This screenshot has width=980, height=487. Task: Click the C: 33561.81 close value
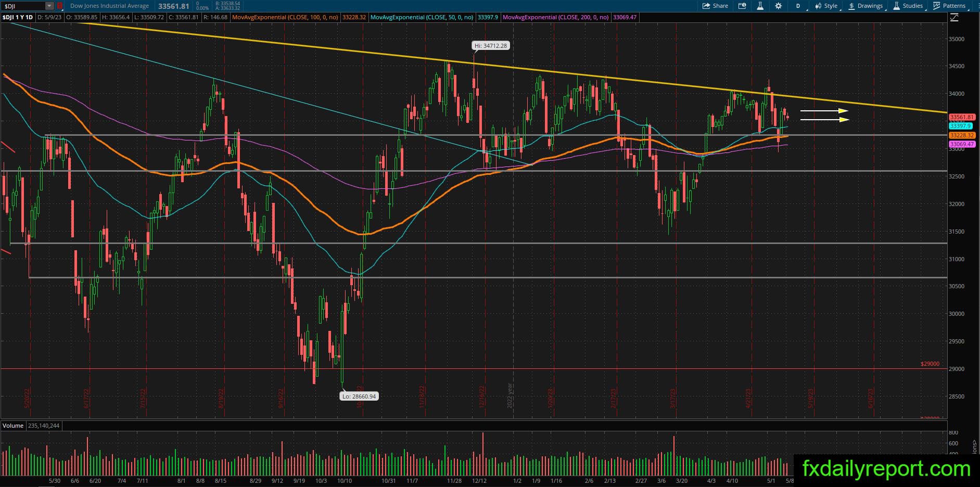click(183, 17)
